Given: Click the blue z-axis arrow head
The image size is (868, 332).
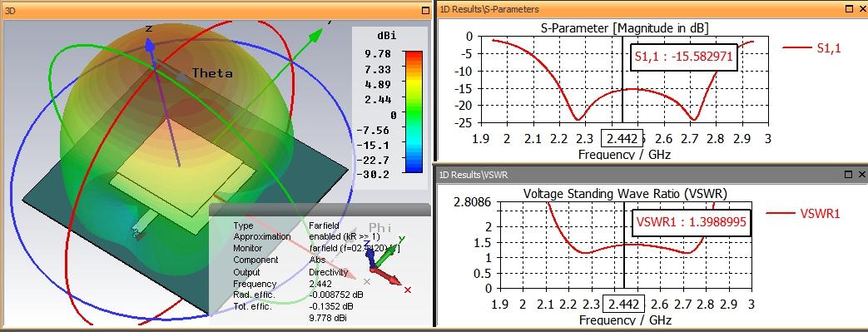Looking at the screenshot, I should [149, 44].
